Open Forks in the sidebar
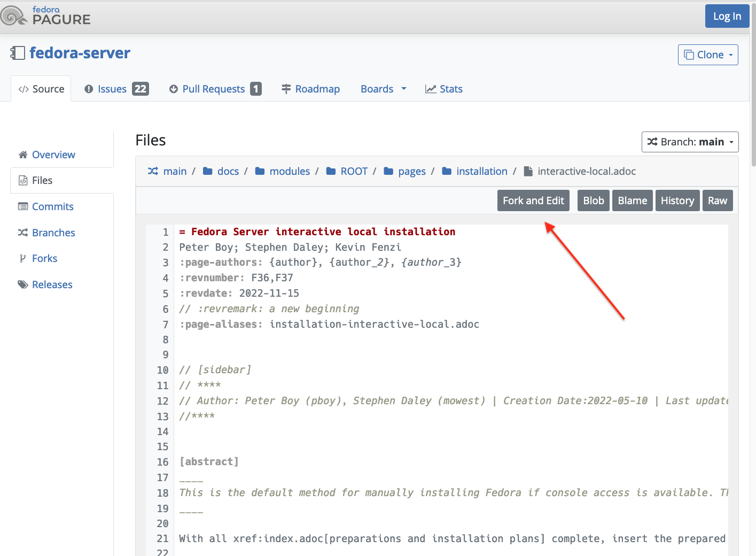 [44, 259]
